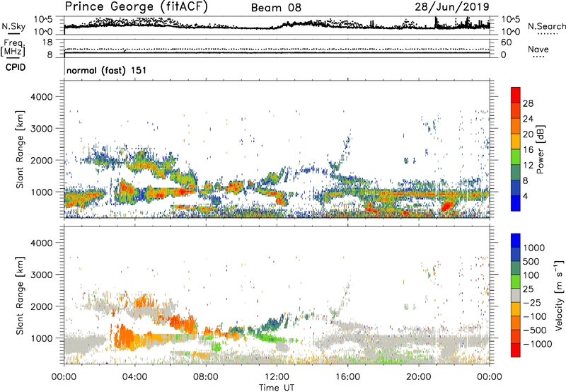Pick the red bottom segment of the velocity colorbar
This screenshot has width=566, height=392.
[x=516, y=350]
